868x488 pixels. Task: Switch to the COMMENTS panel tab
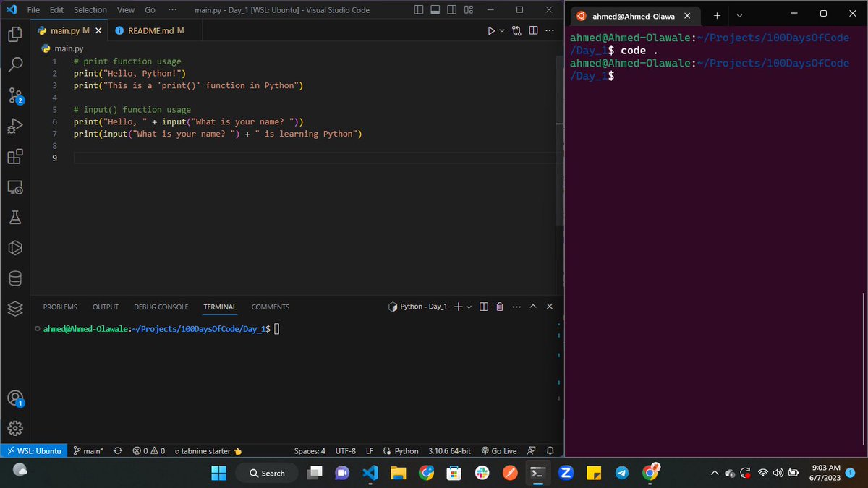click(270, 307)
